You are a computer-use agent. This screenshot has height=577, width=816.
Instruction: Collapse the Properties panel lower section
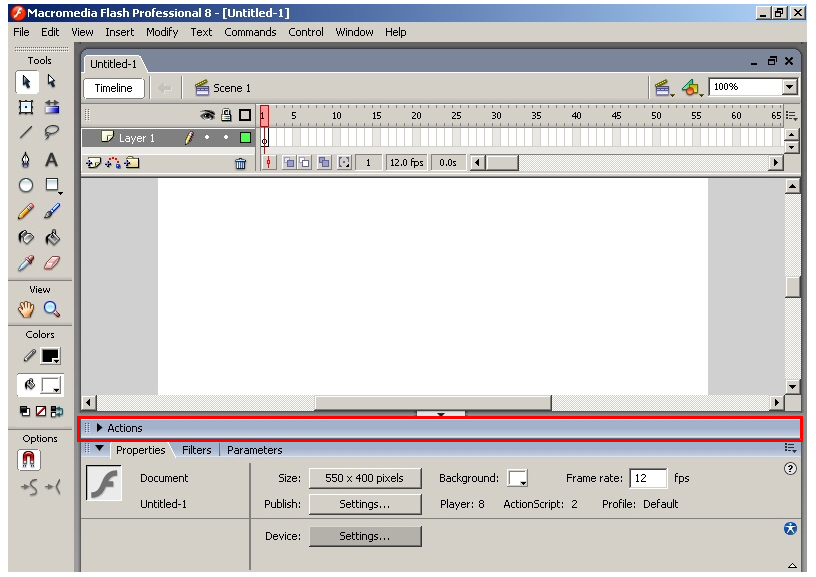pyautogui.click(x=792, y=566)
